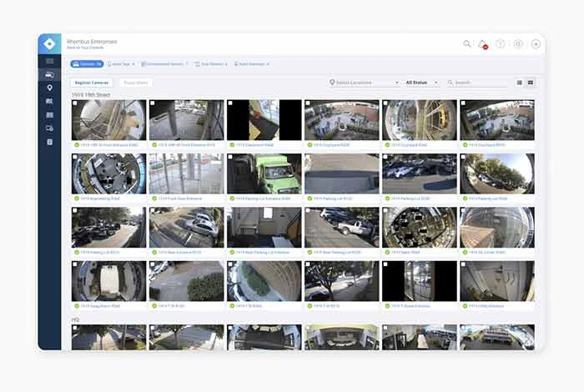Tick the checkbox on the silver pickup truck camera
This screenshot has height=392, width=584.
click(x=308, y=210)
